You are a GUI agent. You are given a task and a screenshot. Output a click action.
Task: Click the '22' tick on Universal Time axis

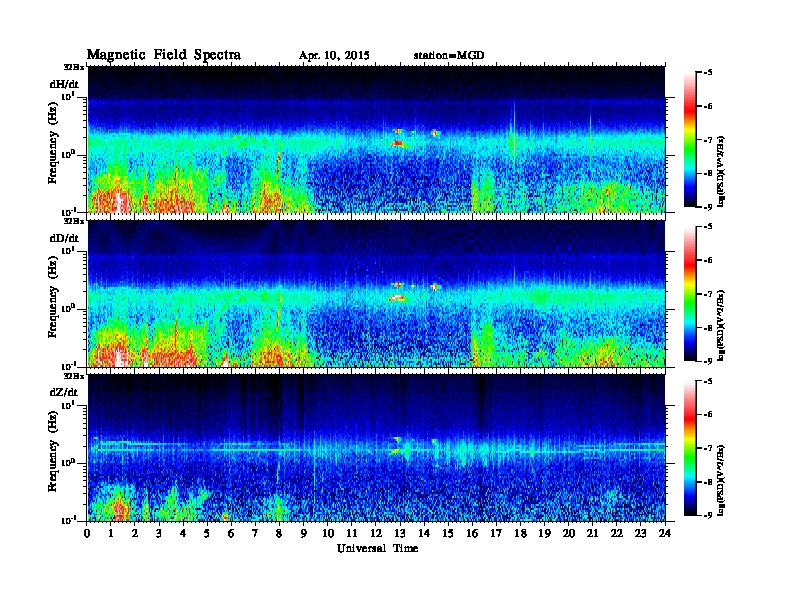(x=617, y=533)
